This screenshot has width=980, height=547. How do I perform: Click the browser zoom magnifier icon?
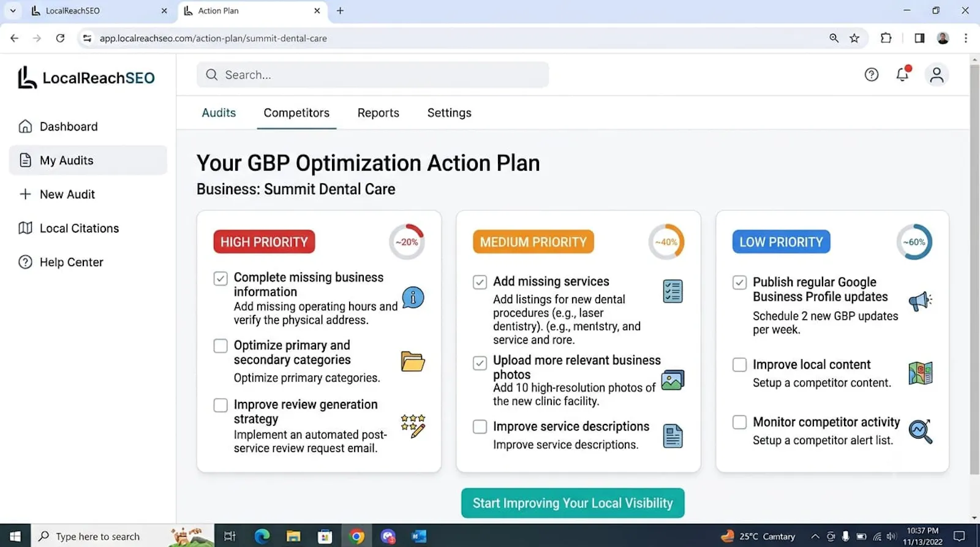(834, 38)
